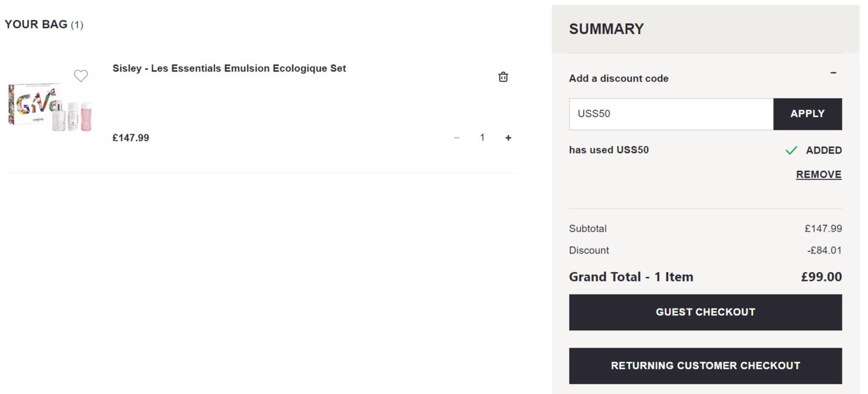868x394 pixels.
Task: Apply the entered discount code
Action: click(807, 114)
